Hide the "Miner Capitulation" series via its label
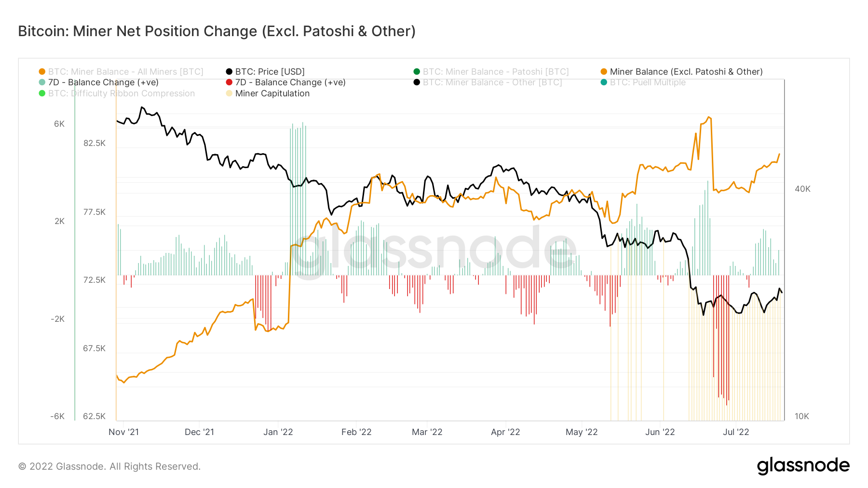 point(272,93)
